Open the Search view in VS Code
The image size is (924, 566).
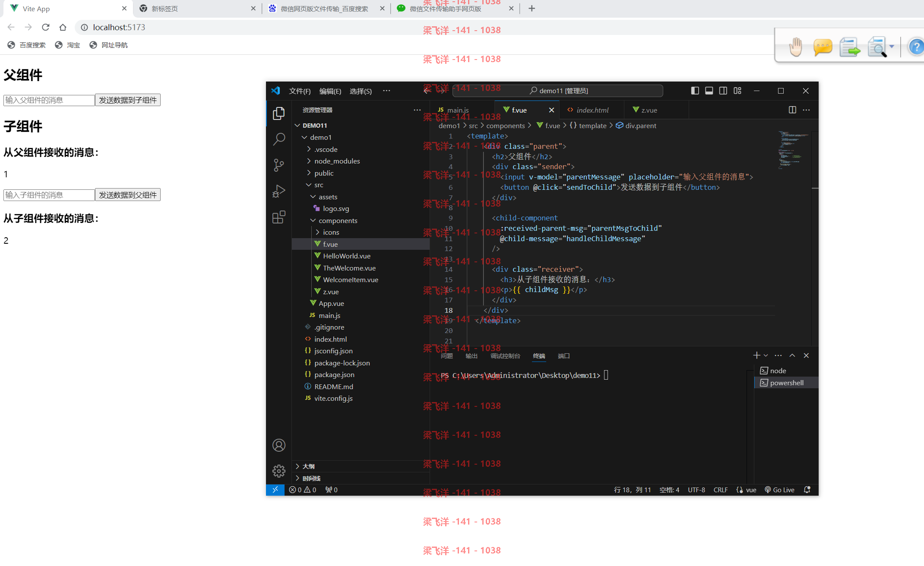(279, 139)
